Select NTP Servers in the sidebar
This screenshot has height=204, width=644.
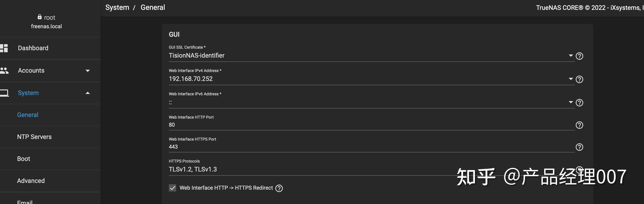[34, 137]
